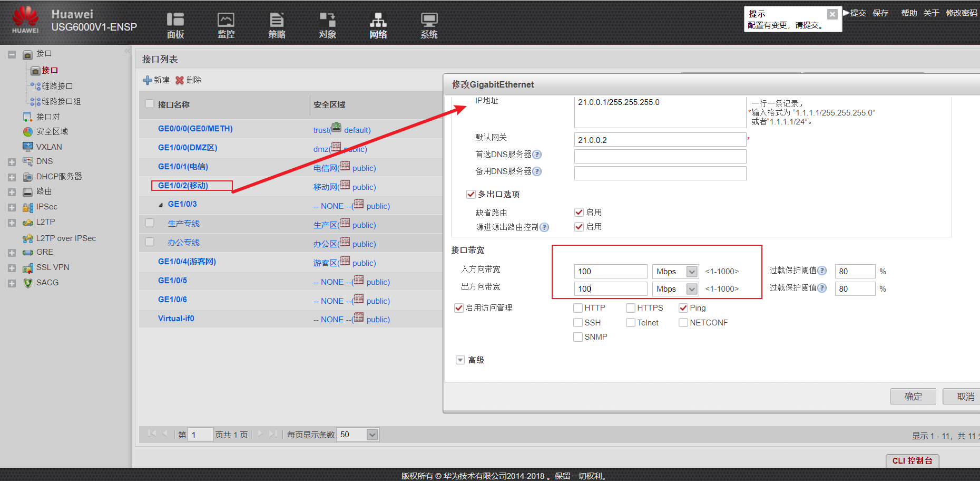Click the VXLAN sidebar icon

pyautogui.click(x=28, y=147)
